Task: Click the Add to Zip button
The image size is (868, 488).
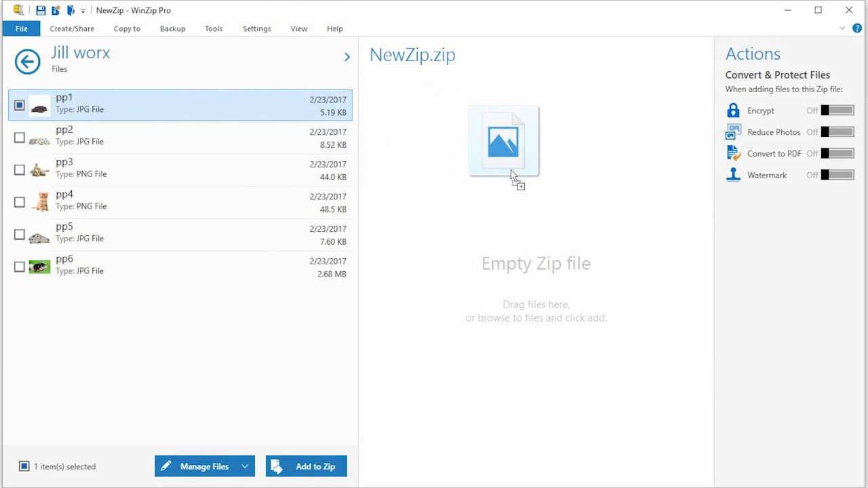Action: pyautogui.click(x=307, y=466)
